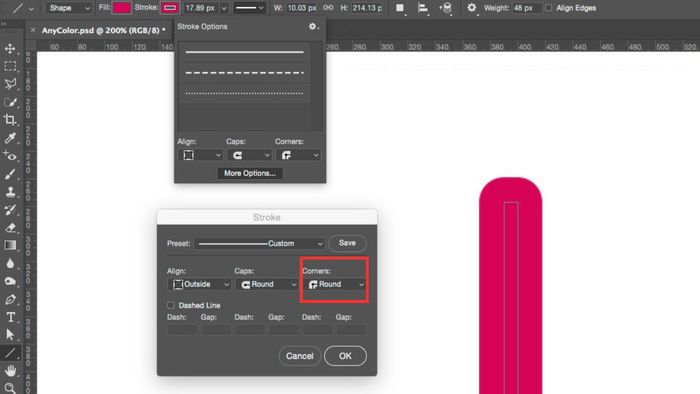Open path operations in options bar
Viewport: 700px width, 394px height.
[x=400, y=8]
